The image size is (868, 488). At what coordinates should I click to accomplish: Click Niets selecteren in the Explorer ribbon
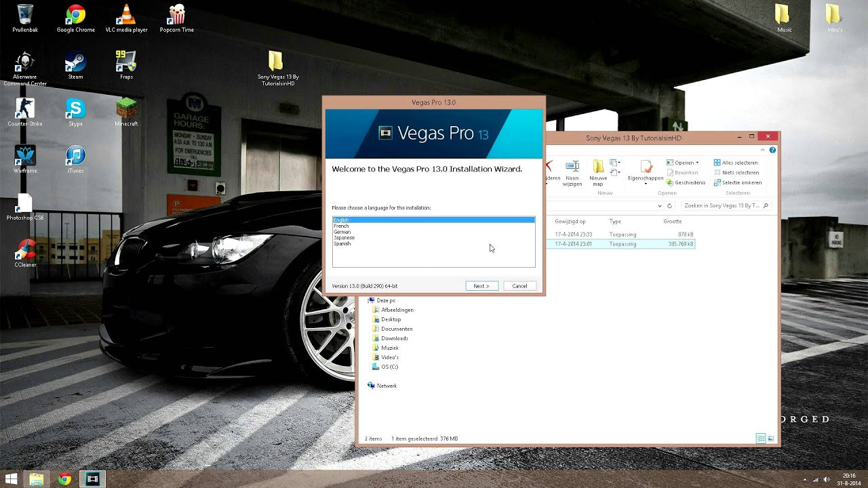click(736, 172)
